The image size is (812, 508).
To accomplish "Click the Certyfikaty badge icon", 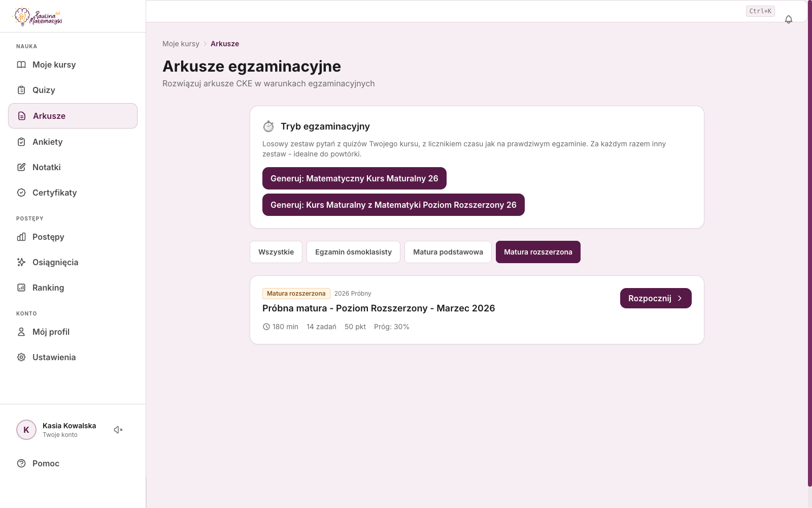I will tap(21, 193).
